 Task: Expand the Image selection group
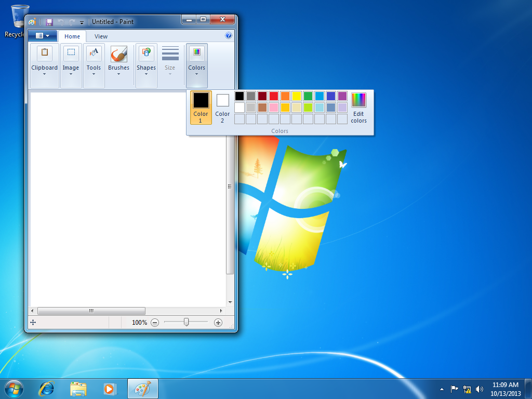coord(71,65)
